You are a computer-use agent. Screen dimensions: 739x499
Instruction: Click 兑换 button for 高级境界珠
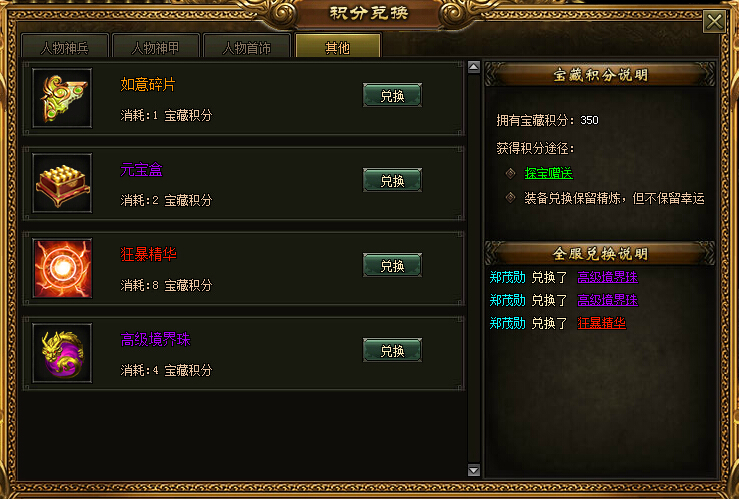(x=392, y=350)
